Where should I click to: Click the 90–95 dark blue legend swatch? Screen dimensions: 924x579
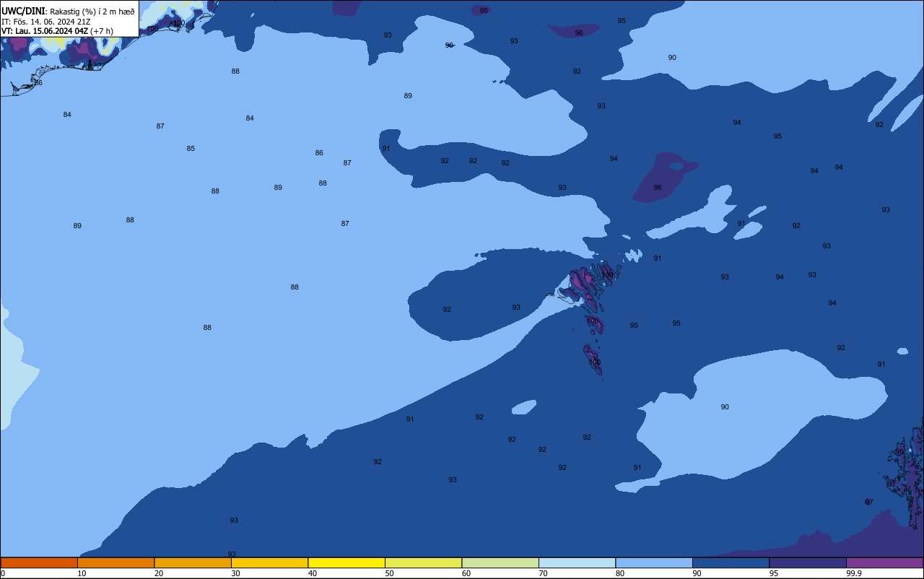(x=731, y=562)
